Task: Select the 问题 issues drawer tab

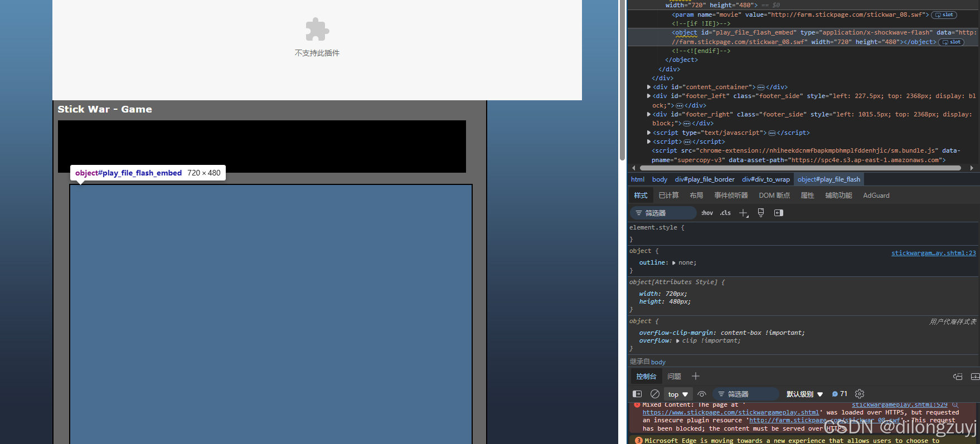Action: point(675,377)
